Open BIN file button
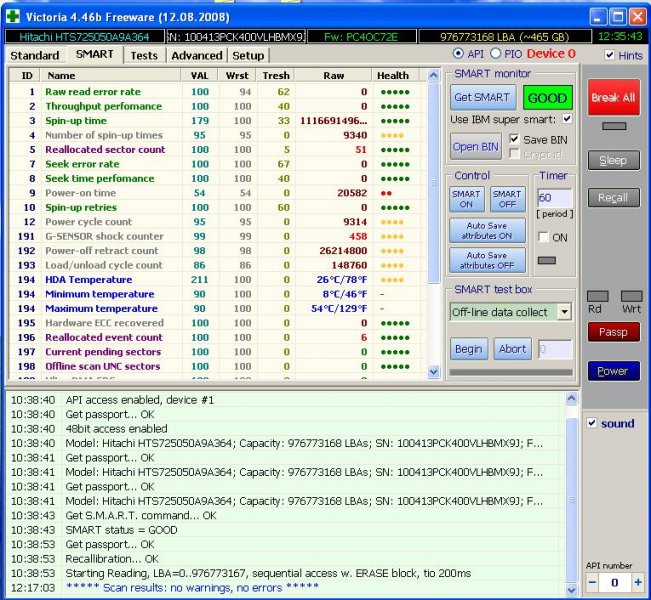Image resolution: width=651 pixels, height=600 pixels. 476,146
